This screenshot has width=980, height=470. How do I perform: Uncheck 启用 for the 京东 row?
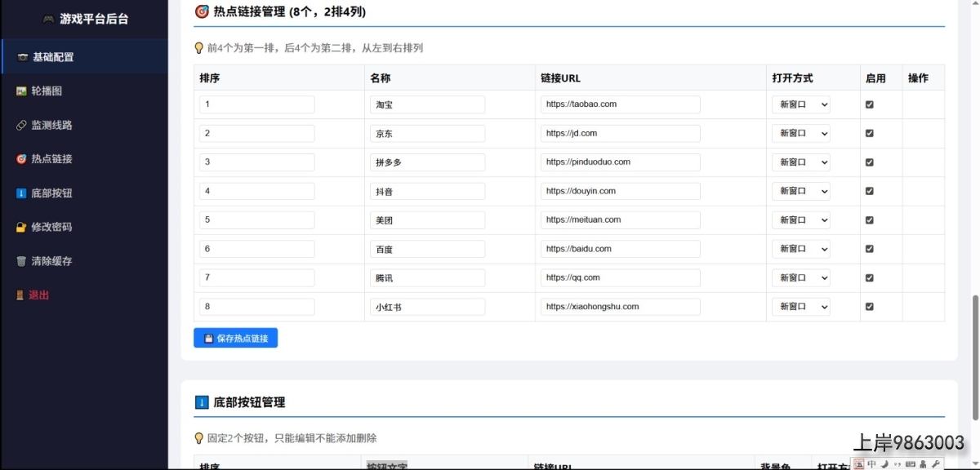click(x=869, y=133)
